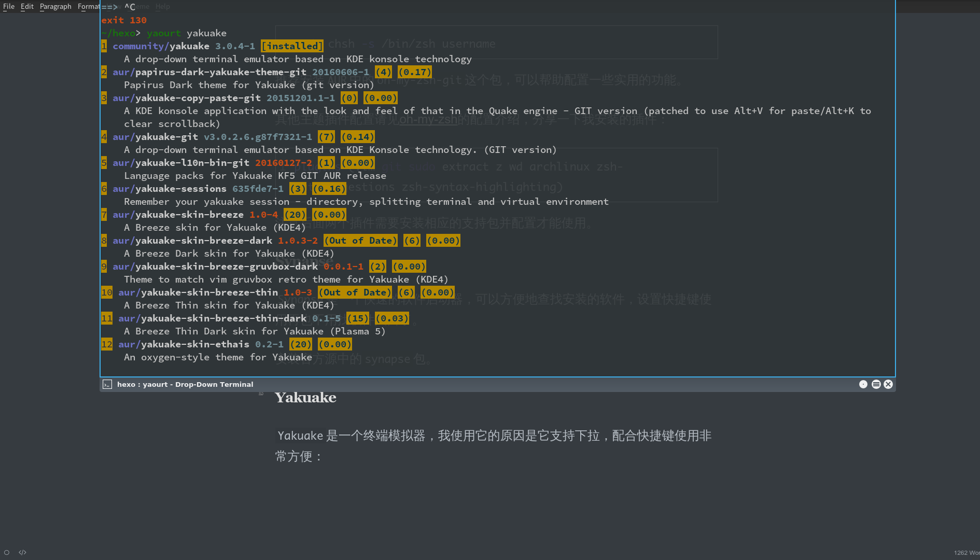Click the 1262 Words counter
980x560 pixels.
967,553
